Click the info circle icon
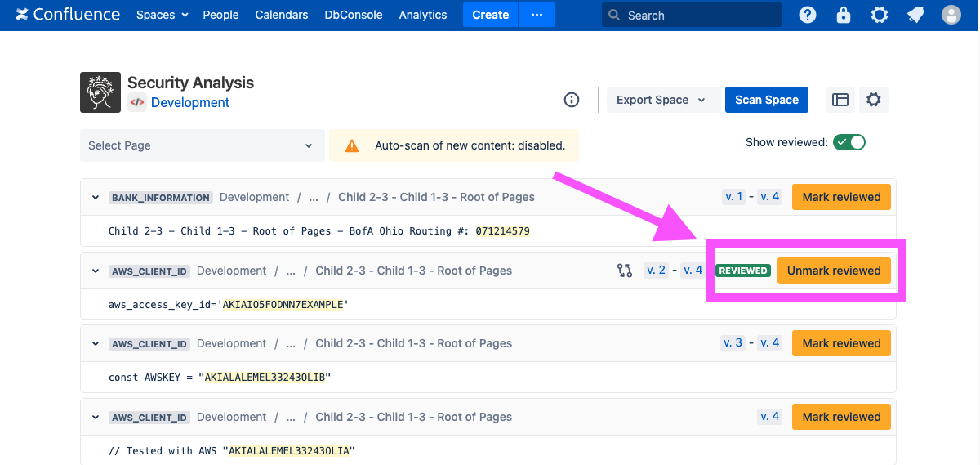This screenshot has height=465, width=980. (x=572, y=100)
